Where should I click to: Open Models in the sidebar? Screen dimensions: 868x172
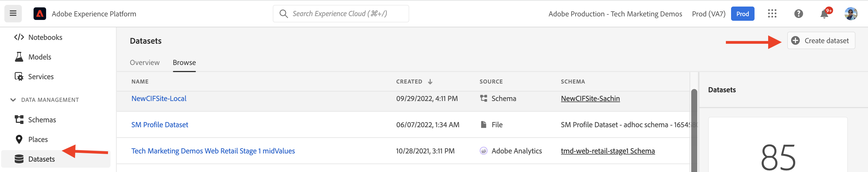pos(40,57)
